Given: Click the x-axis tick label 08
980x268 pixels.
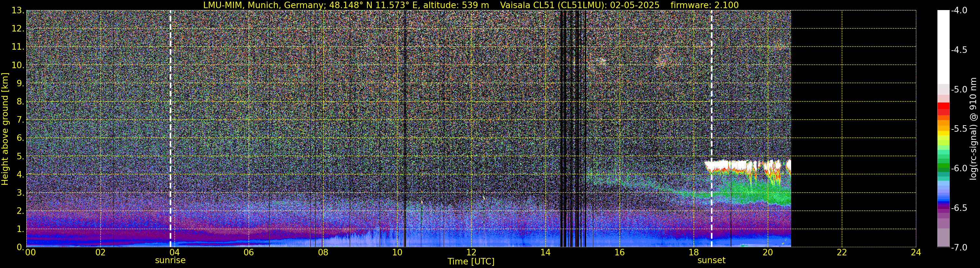Looking at the screenshot, I should click(323, 252).
